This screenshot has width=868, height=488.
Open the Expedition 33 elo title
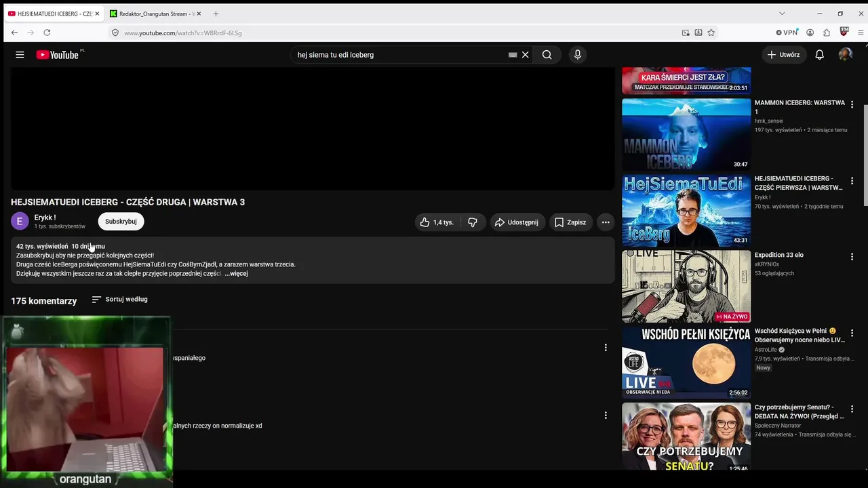[x=779, y=255]
